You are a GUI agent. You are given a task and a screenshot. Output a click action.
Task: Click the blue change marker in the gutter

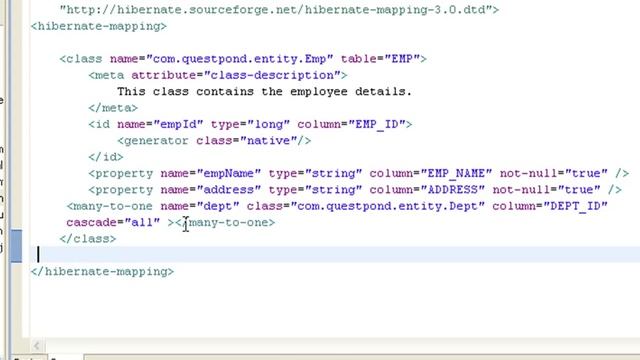click(17, 246)
